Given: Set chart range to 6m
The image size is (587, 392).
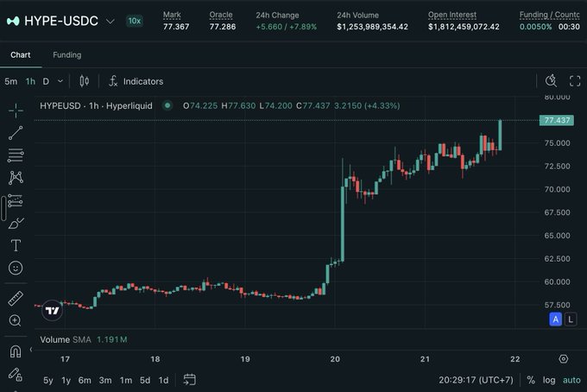Looking at the screenshot, I should [85, 381].
